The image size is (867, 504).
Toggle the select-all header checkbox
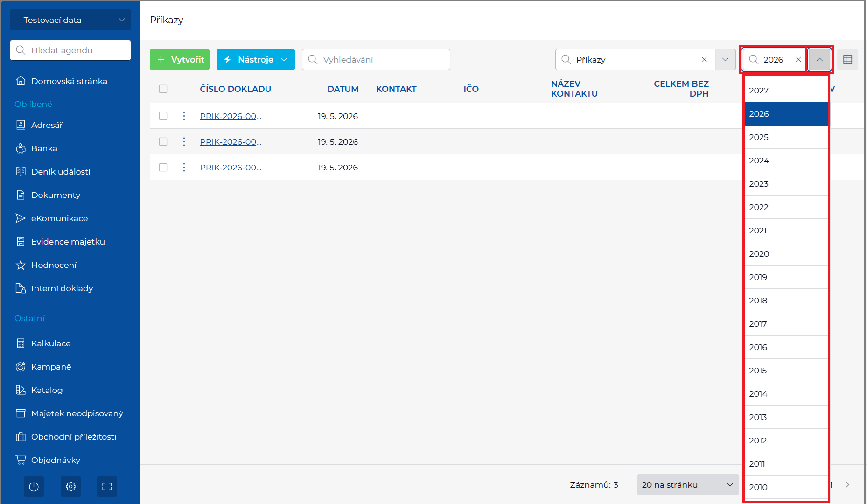(x=163, y=89)
